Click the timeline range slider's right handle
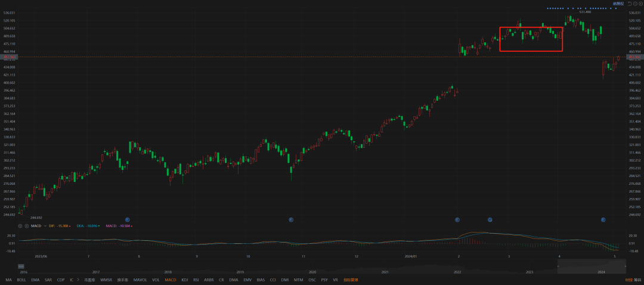 tap(626, 267)
